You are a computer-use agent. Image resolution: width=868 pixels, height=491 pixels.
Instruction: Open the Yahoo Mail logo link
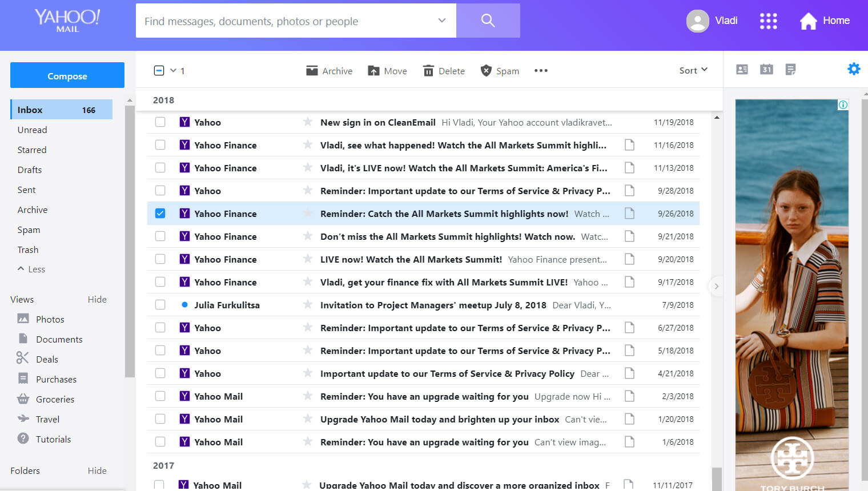pos(67,20)
